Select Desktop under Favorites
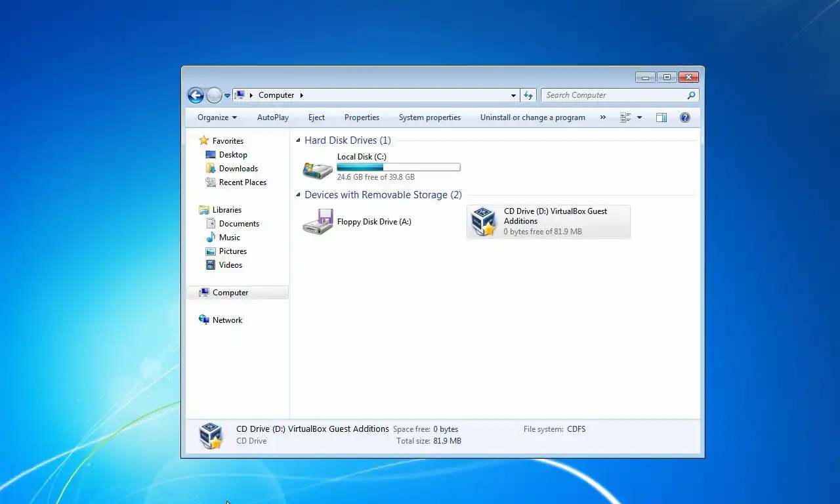Screen dimensions: 840x504 [233, 155]
